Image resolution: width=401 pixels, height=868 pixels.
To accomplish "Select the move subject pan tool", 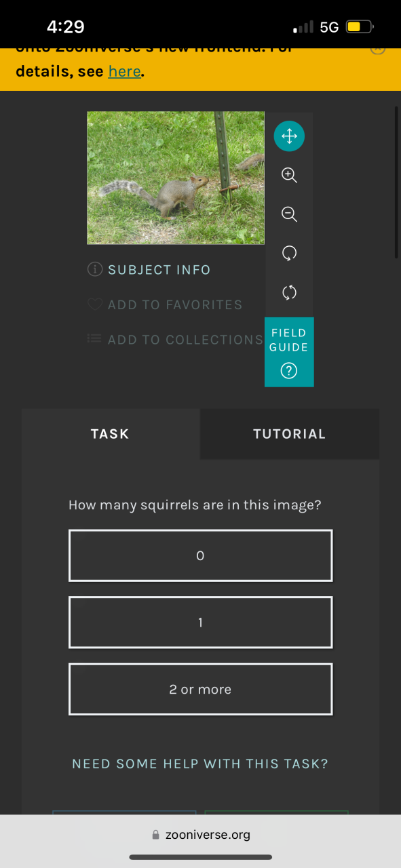I will pos(289,136).
